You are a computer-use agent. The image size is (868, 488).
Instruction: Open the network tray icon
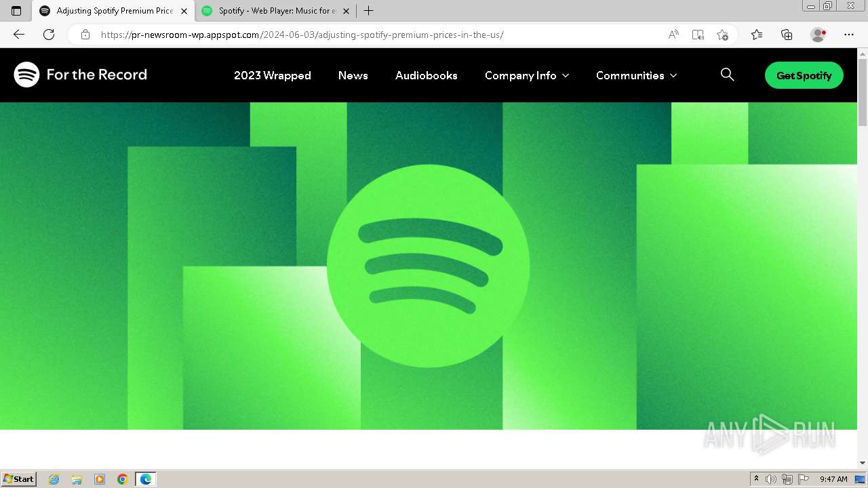coord(787,479)
